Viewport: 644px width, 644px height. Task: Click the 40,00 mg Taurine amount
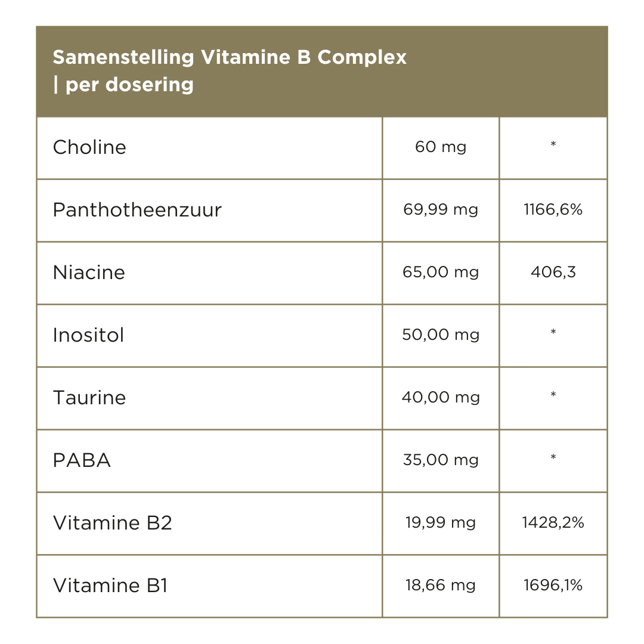click(x=441, y=398)
